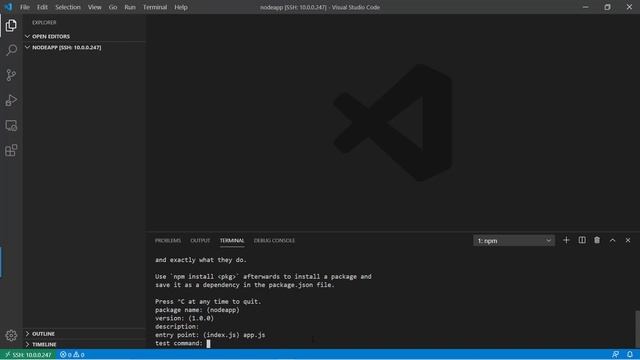Image resolution: width=640 pixels, height=360 pixels.
Task: Open the Source Control view icon
Action: click(x=11, y=75)
